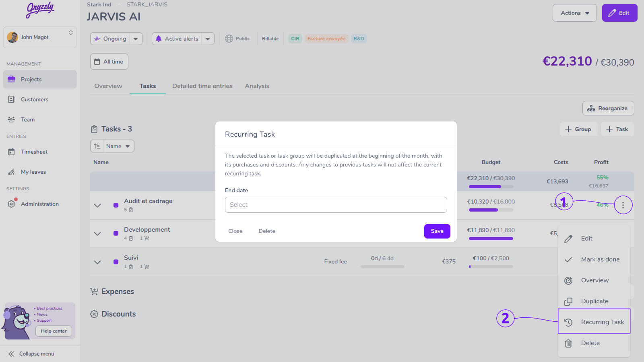Switch to the Detailed time entries tab
This screenshot has height=362, width=644.
coord(202,86)
